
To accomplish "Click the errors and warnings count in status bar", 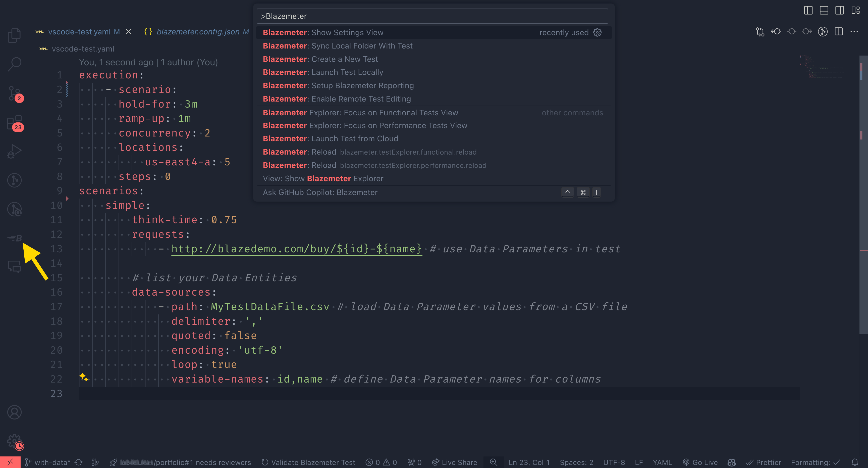I will tap(381, 462).
